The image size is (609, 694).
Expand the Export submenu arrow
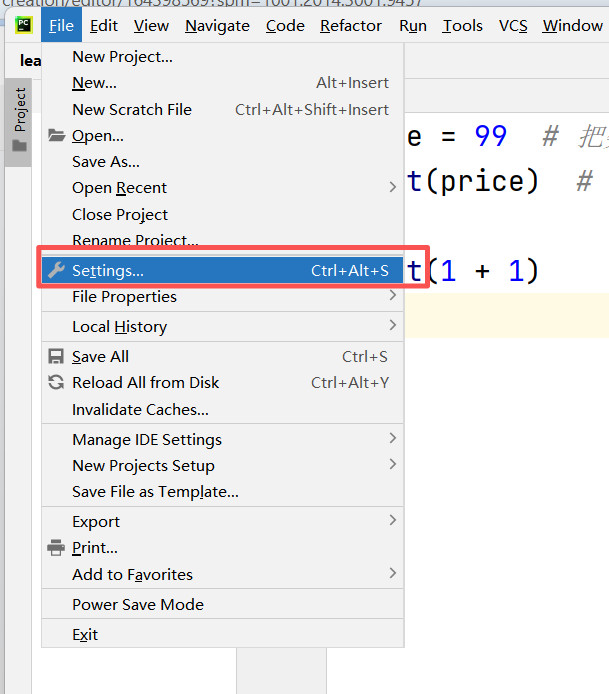point(393,520)
